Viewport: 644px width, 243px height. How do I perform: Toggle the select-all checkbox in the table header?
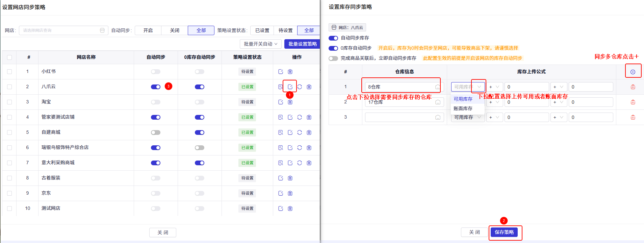[9, 57]
